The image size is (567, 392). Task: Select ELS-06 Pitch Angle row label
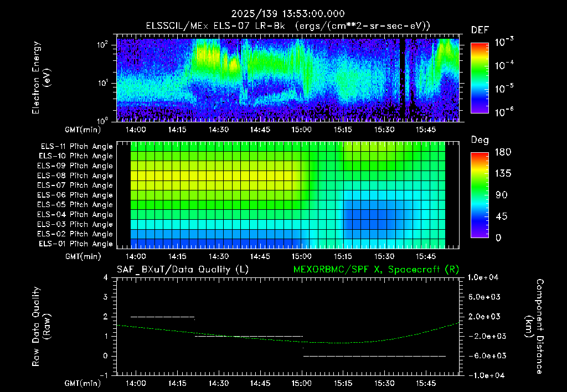pyautogui.click(x=75, y=195)
